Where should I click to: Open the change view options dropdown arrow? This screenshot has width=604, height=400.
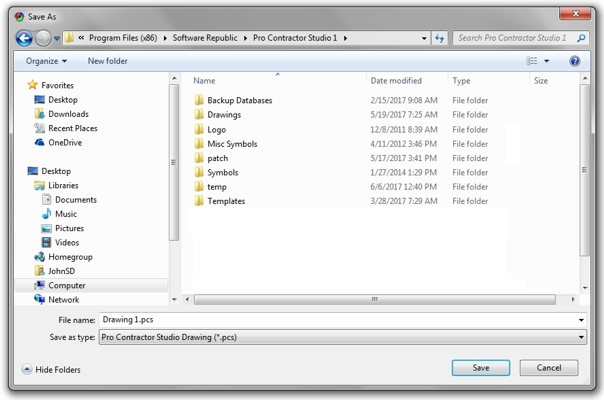[547, 61]
